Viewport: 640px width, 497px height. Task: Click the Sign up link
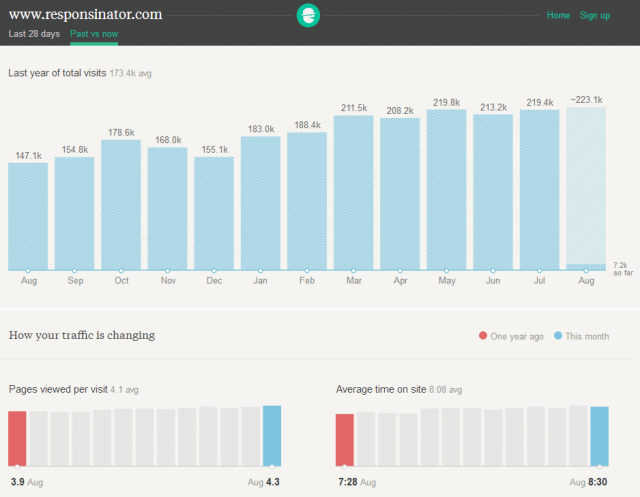click(595, 16)
